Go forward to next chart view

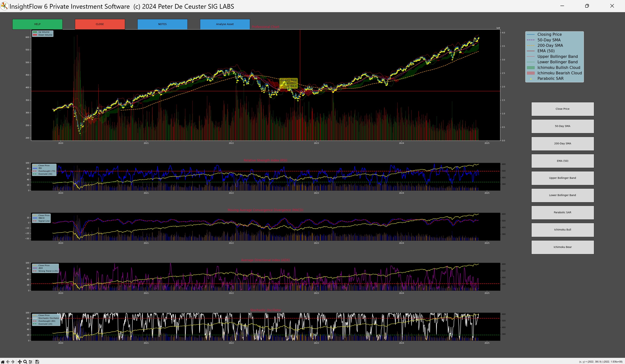click(13, 362)
